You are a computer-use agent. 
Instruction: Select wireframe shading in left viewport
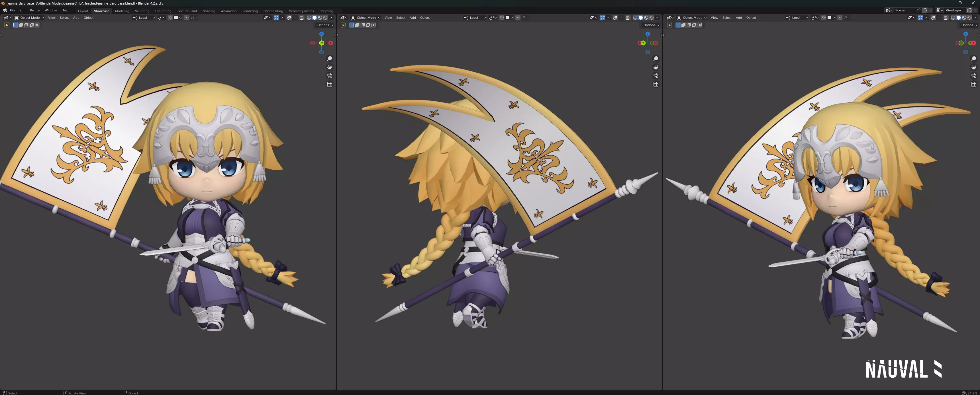point(309,17)
